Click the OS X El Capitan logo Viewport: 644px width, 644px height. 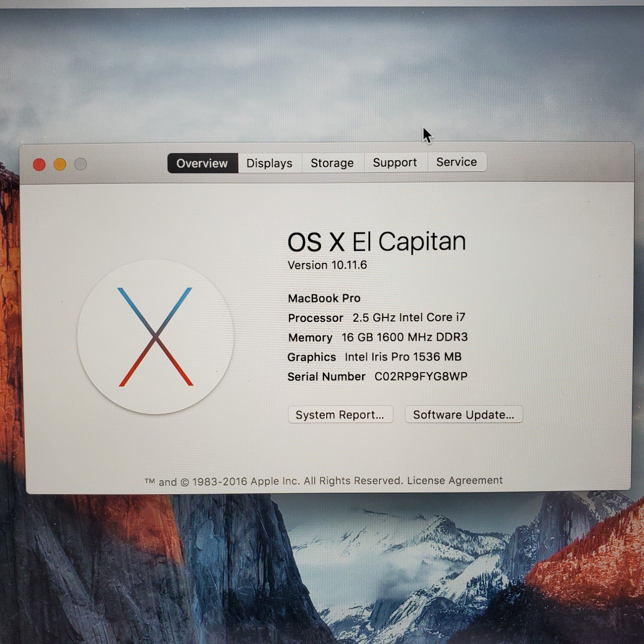click(x=155, y=337)
